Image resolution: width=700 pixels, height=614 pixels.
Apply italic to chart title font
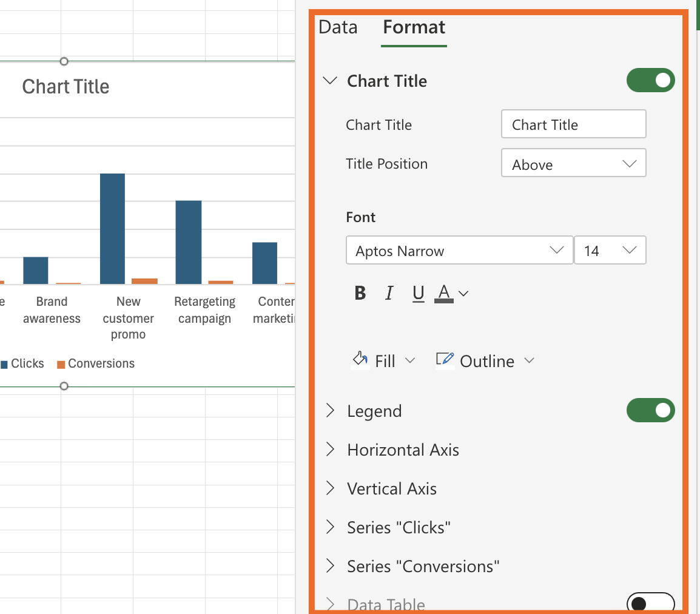tap(389, 294)
